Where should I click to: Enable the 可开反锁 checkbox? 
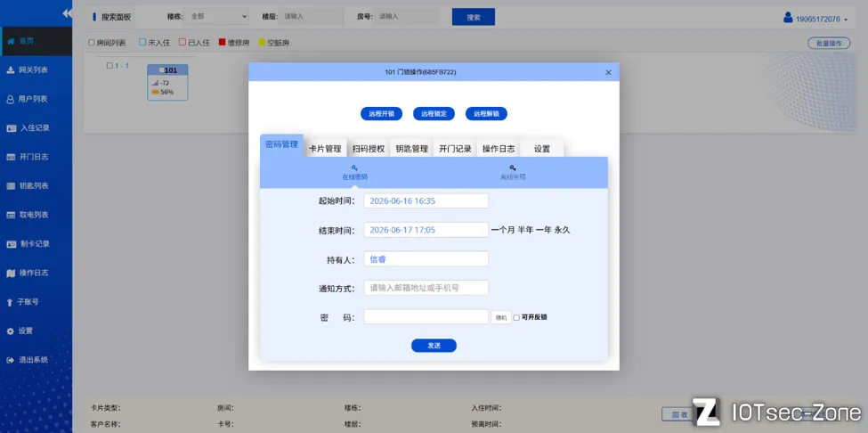(x=516, y=317)
